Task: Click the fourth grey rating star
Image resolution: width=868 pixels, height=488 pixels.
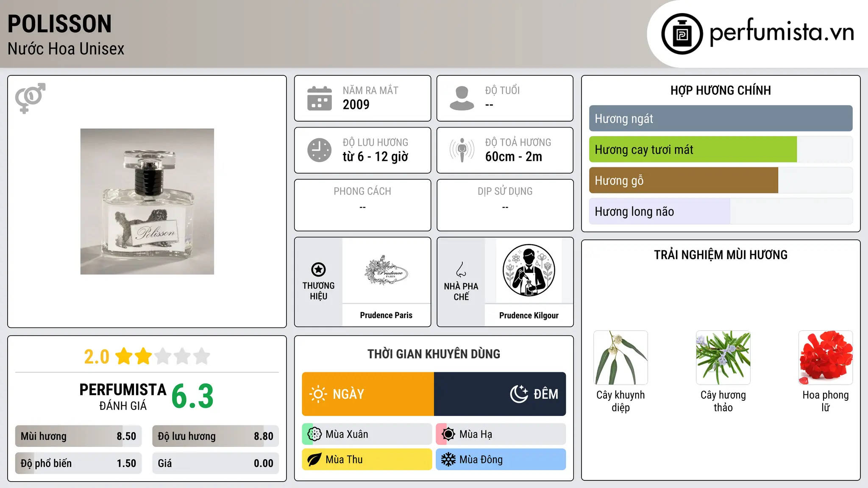Action: [182, 356]
